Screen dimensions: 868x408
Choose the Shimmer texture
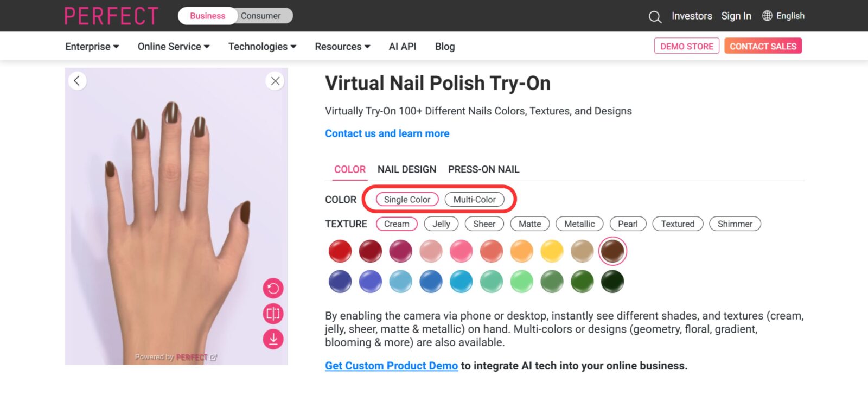pyautogui.click(x=735, y=224)
